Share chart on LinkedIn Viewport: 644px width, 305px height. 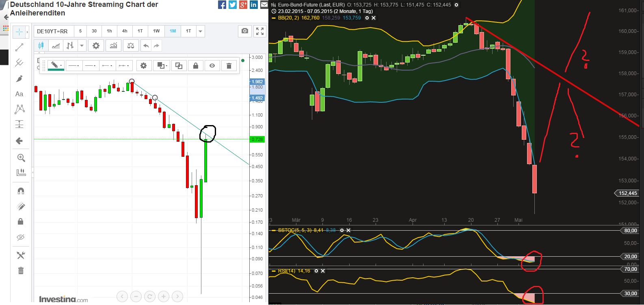click(x=254, y=4)
